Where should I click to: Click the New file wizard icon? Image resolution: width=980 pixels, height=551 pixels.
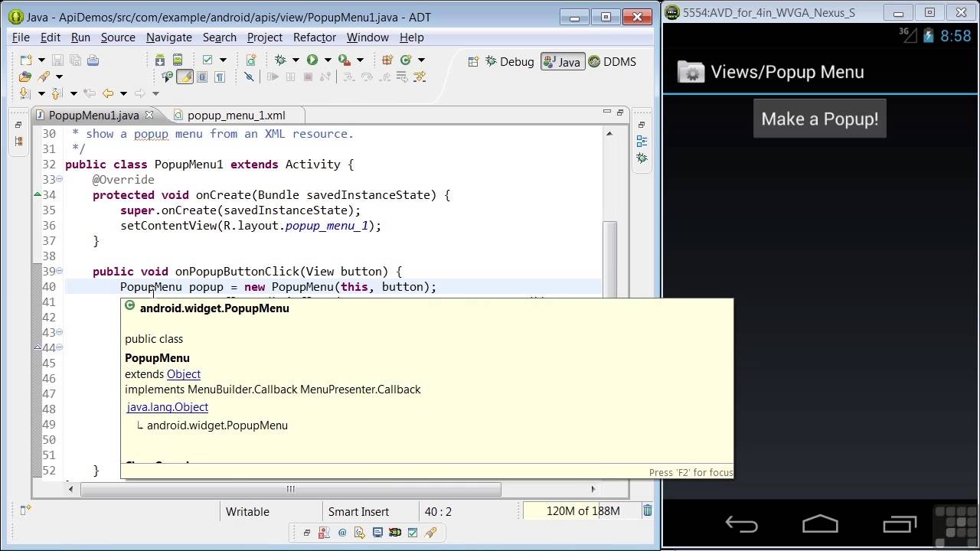[25, 60]
